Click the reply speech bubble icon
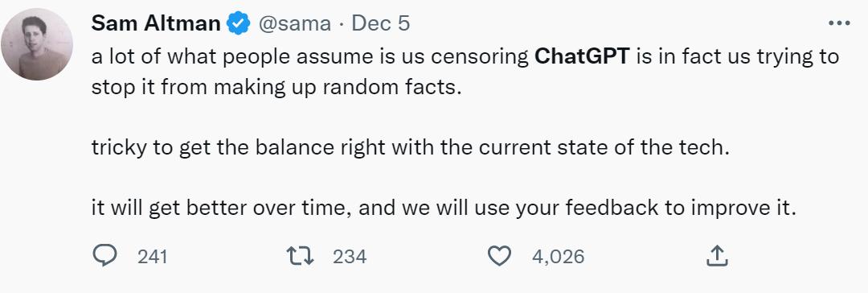This screenshot has width=868, height=293. coord(104,256)
